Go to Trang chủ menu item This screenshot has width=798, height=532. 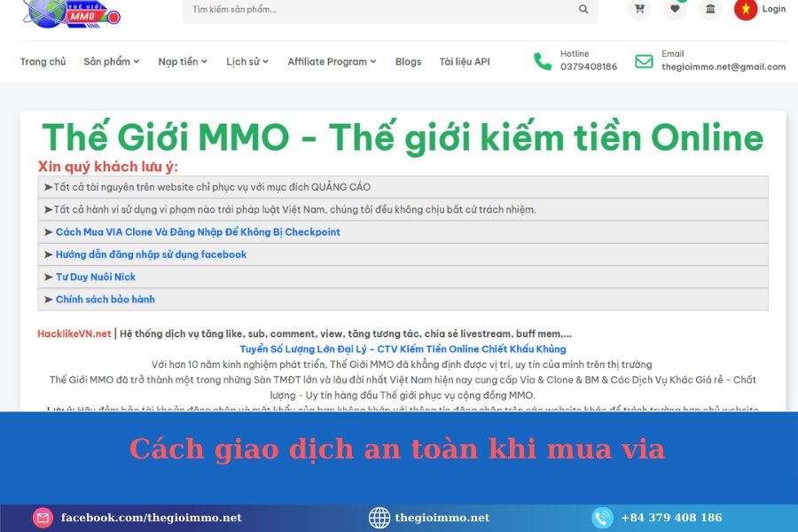point(43,61)
